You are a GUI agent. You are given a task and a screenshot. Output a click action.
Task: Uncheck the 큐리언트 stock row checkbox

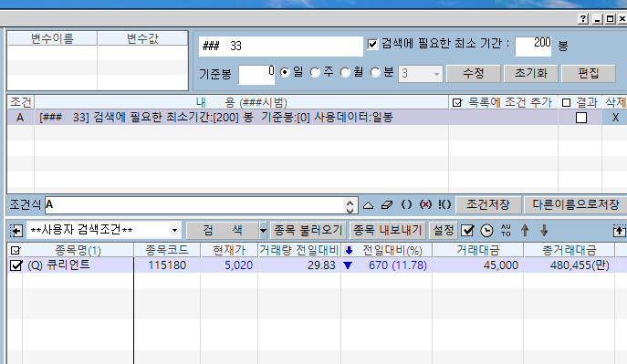[16, 265]
